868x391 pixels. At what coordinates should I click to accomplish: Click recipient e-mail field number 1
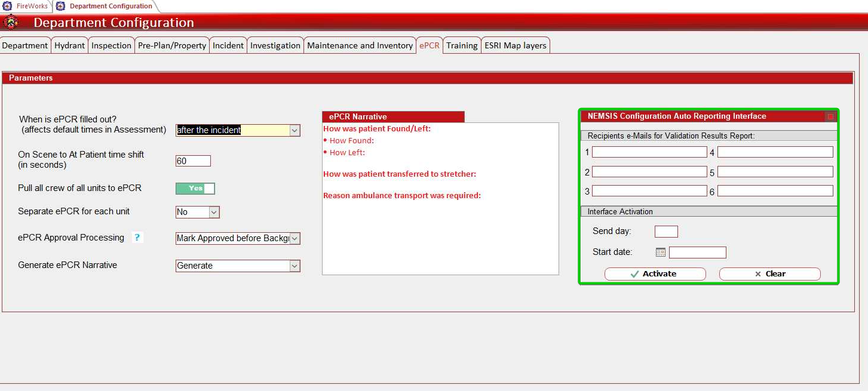(649, 152)
